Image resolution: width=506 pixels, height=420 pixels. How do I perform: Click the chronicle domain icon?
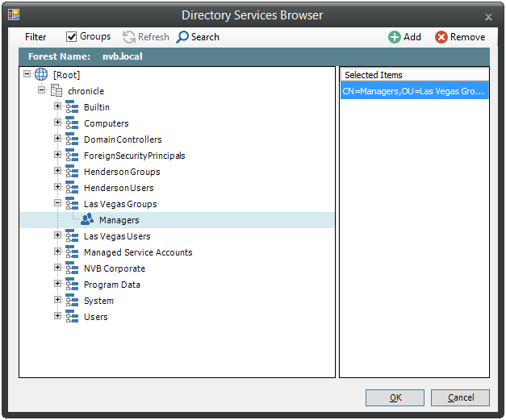[56, 91]
